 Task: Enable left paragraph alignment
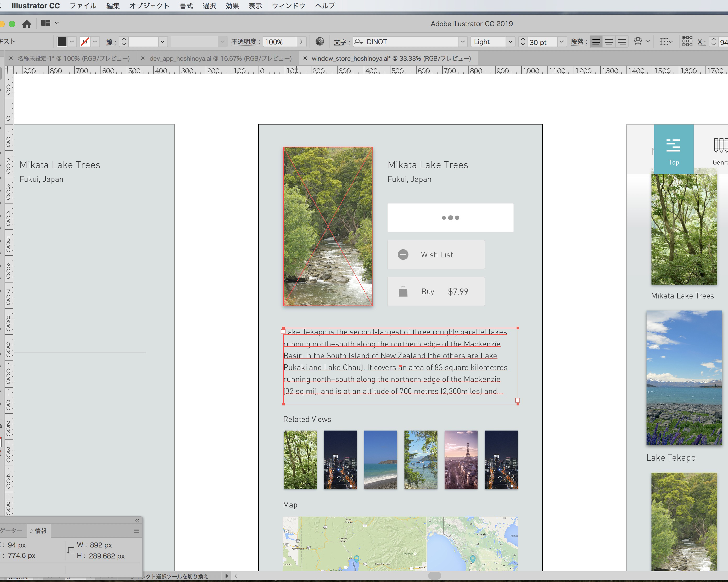596,42
